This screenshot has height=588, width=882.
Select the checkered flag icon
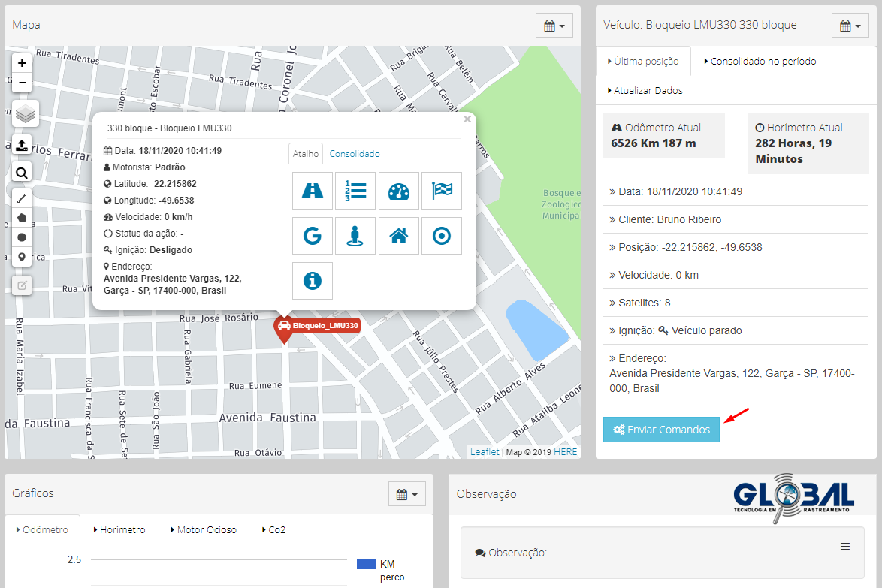pyautogui.click(x=442, y=191)
